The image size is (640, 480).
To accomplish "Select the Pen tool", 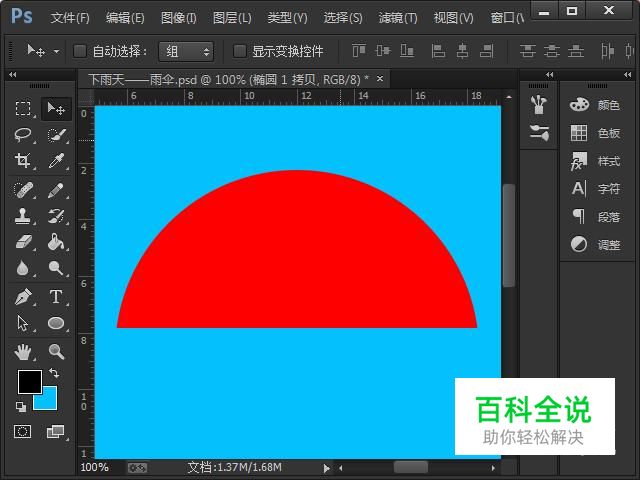I will pos(23,297).
